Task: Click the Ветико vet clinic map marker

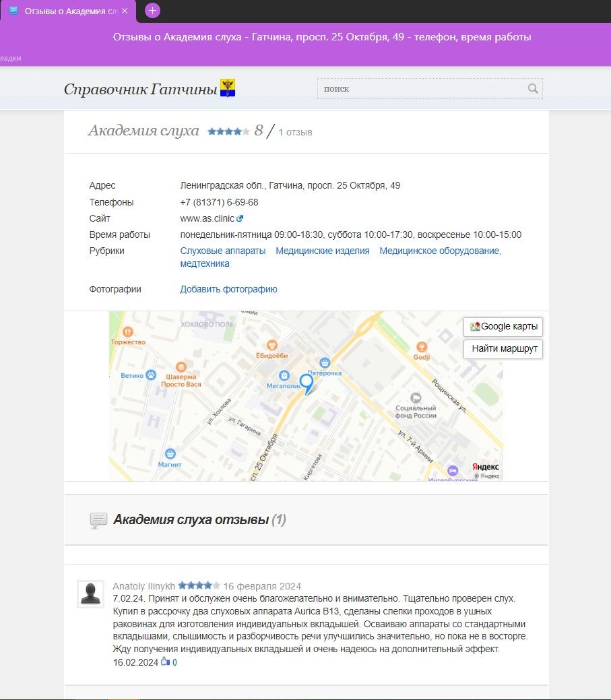Action: click(x=152, y=375)
